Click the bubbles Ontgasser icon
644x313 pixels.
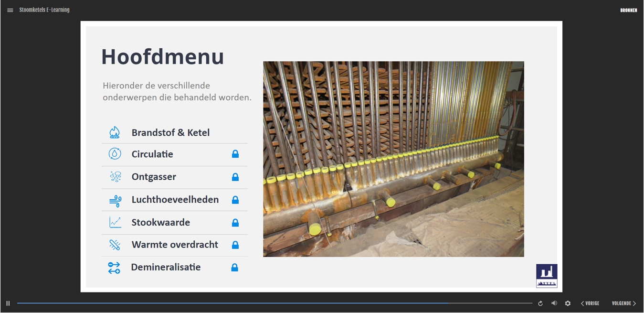coord(115,177)
